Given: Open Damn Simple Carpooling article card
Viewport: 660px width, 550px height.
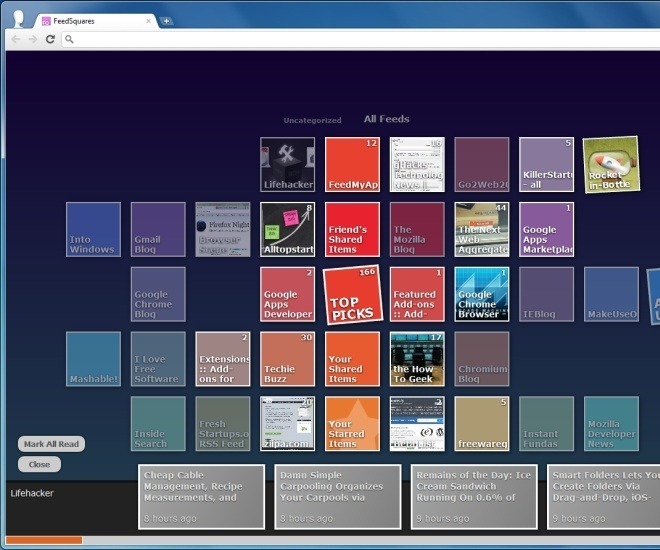Looking at the screenshot, I should 338,497.
